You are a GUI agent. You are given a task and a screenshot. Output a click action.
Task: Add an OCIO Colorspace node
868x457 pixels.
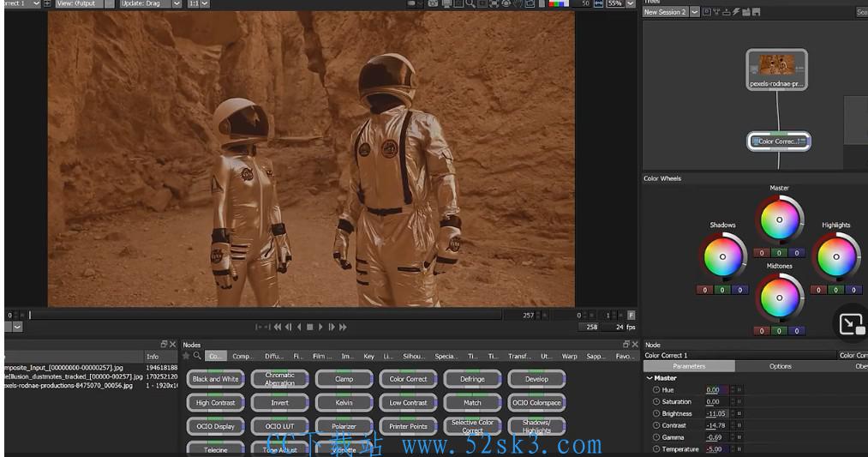pos(536,403)
